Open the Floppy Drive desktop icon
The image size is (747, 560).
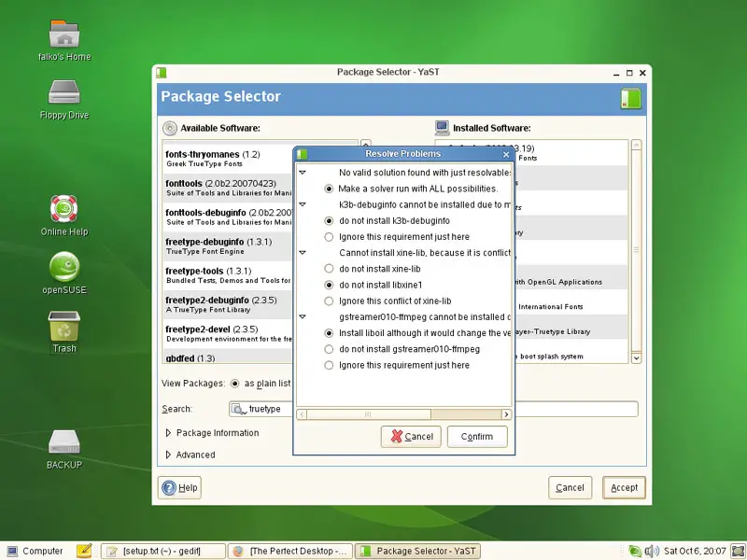coord(64,92)
